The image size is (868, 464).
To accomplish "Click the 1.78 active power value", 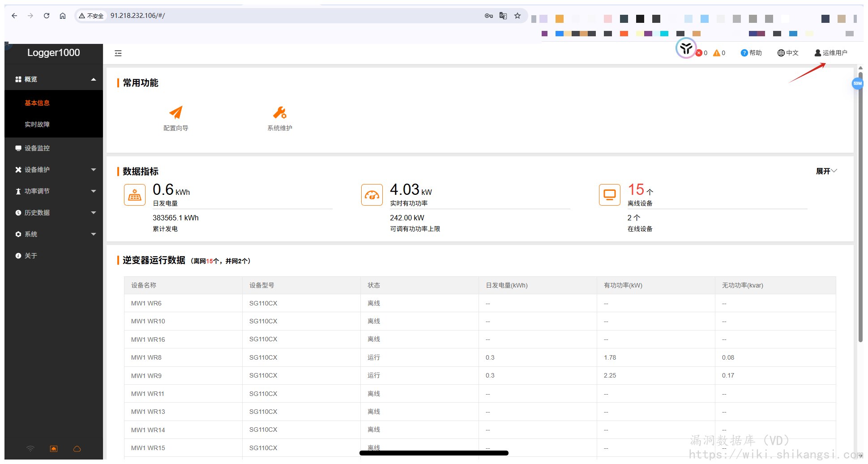I will 610,357.
